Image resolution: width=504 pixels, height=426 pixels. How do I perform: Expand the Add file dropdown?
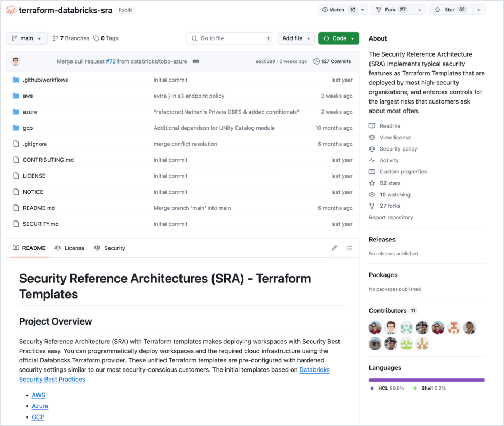(x=296, y=38)
